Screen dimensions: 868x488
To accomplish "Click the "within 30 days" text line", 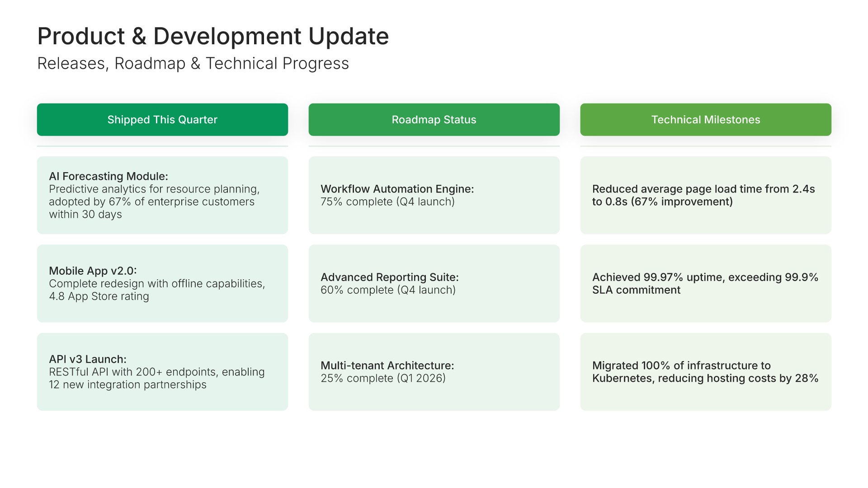I will coord(85,214).
